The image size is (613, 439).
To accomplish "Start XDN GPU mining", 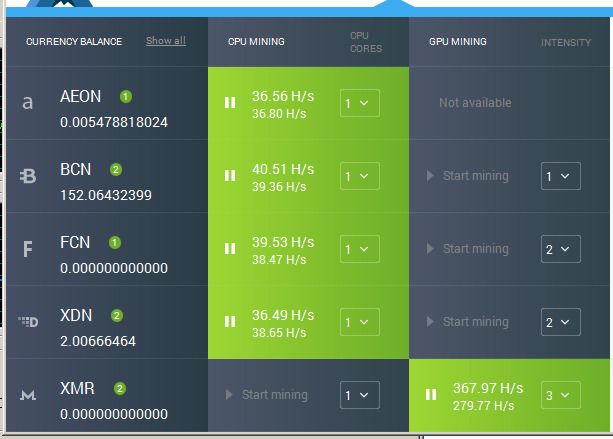I will pos(468,322).
